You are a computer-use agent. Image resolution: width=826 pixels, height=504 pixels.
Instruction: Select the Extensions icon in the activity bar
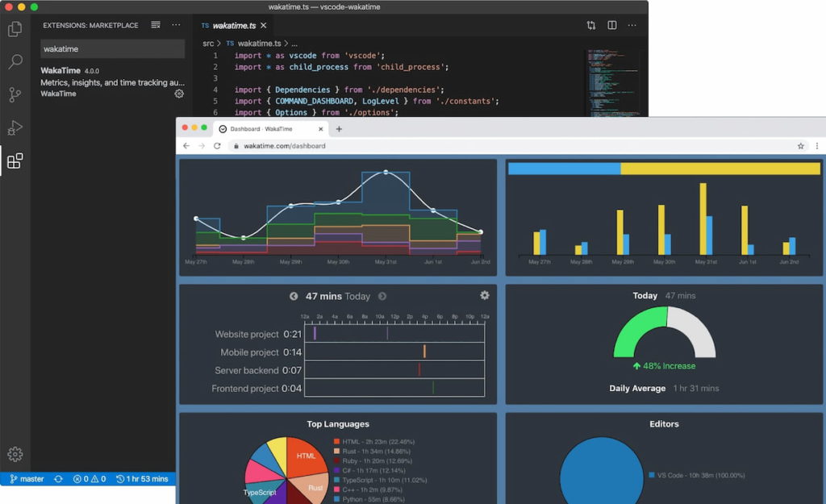[x=17, y=161]
